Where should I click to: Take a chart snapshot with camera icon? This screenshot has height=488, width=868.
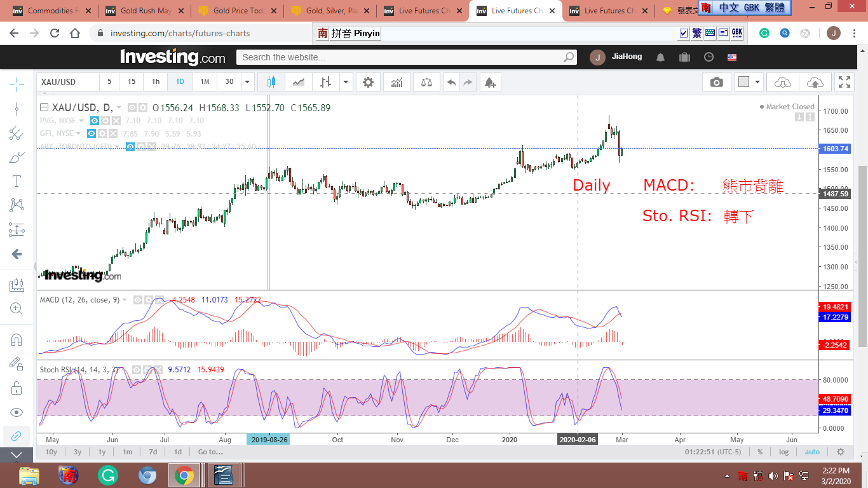[716, 82]
